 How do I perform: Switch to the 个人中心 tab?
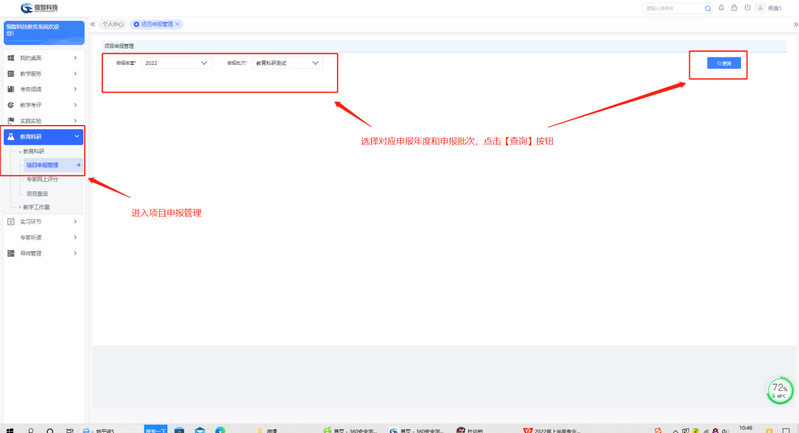click(112, 24)
